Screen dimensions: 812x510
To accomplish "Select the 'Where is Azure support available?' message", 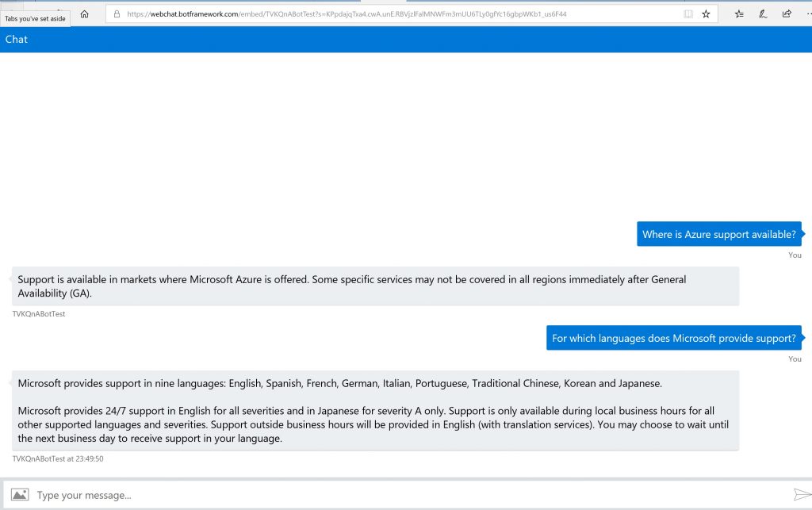I will tap(718, 234).
